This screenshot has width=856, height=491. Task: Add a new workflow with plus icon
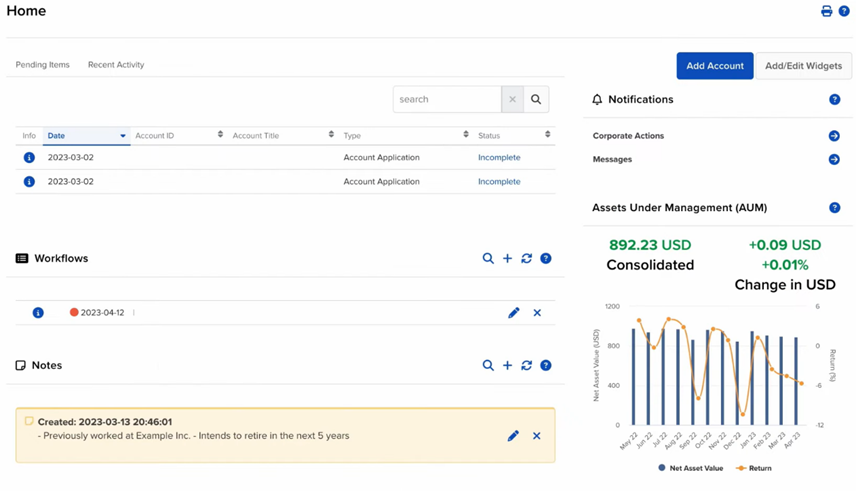coord(507,259)
